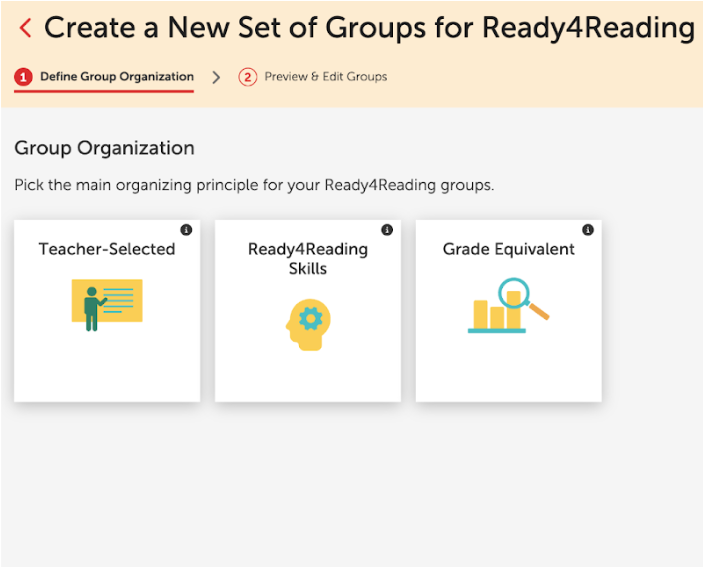
Task: Click the teacher at board illustration
Action: pos(107,305)
